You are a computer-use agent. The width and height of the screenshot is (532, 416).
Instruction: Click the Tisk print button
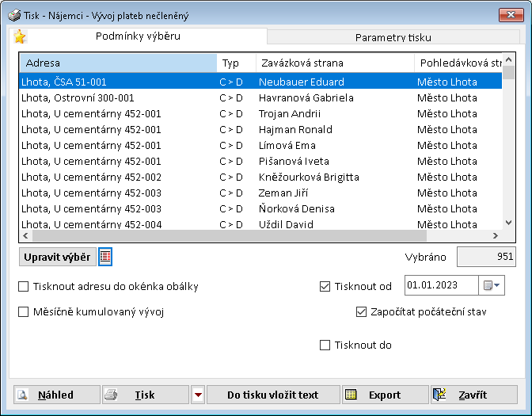tap(145, 395)
